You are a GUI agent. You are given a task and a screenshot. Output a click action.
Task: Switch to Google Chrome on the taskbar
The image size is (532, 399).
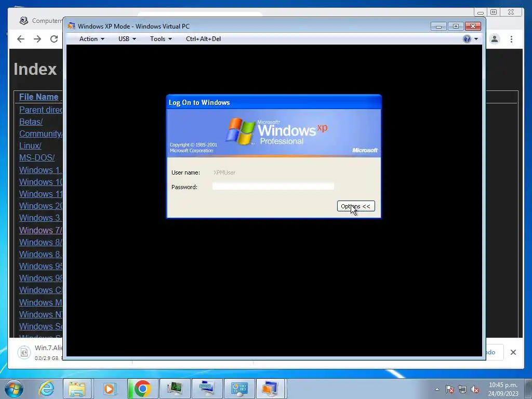[142, 389]
